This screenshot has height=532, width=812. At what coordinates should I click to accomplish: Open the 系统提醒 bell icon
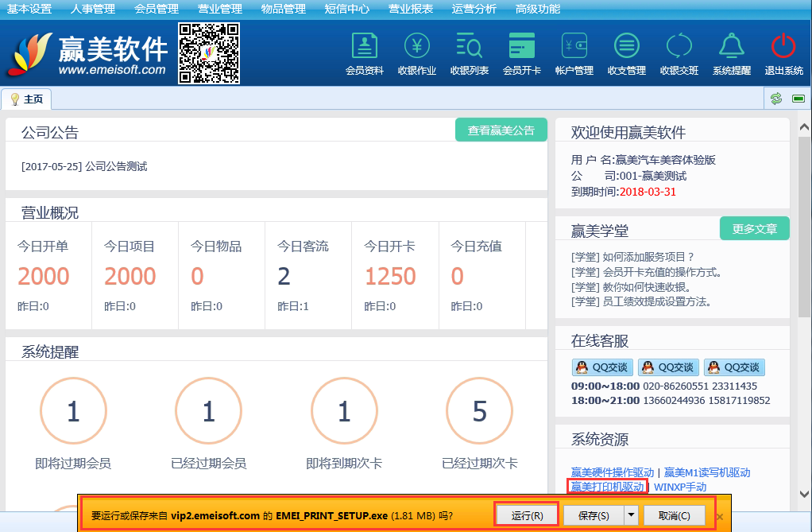click(731, 53)
